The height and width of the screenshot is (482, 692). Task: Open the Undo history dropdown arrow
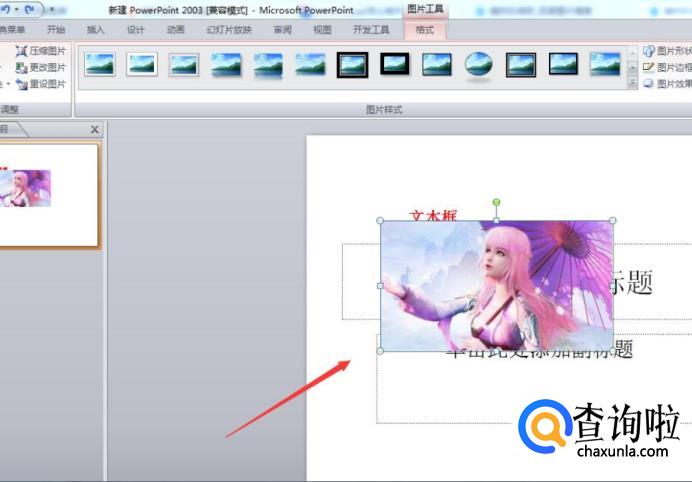tap(17, 9)
